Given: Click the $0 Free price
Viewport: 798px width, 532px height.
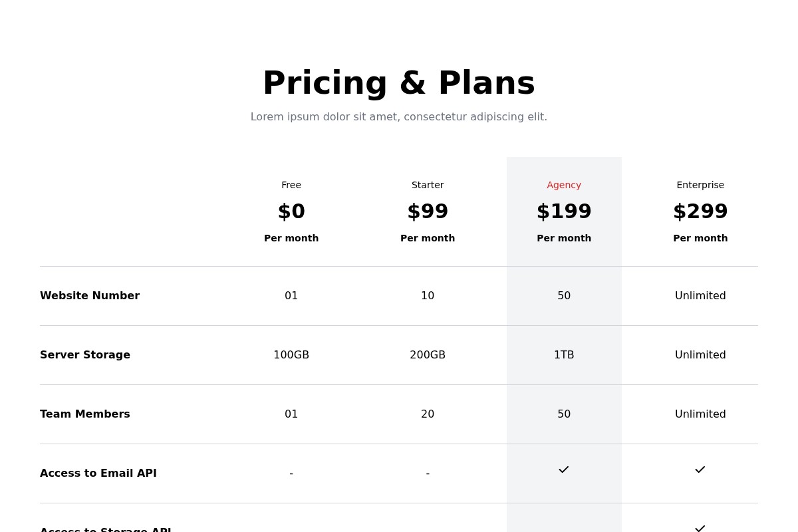Looking at the screenshot, I should (x=291, y=211).
